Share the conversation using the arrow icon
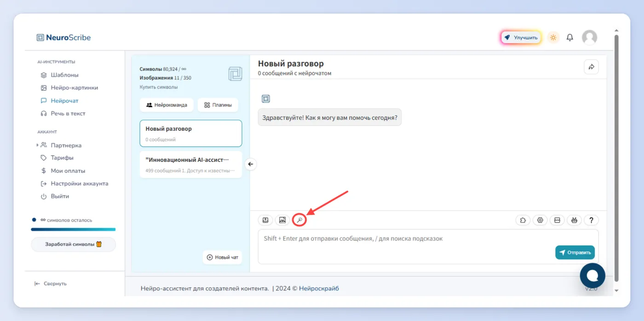The image size is (644, 321). [591, 67]
